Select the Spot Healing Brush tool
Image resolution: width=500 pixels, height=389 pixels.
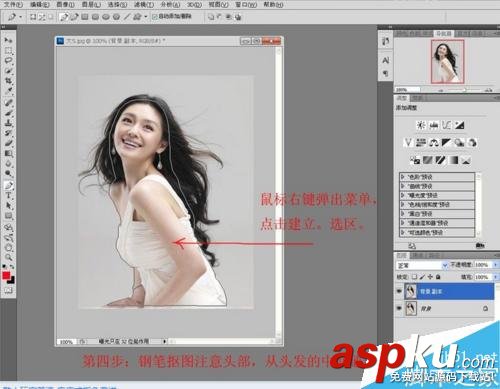tap(8, 103)
